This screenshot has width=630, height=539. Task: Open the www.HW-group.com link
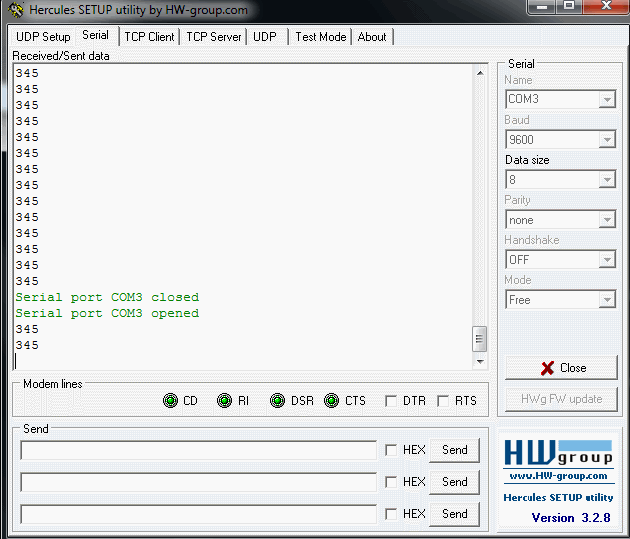pos(558,476)
